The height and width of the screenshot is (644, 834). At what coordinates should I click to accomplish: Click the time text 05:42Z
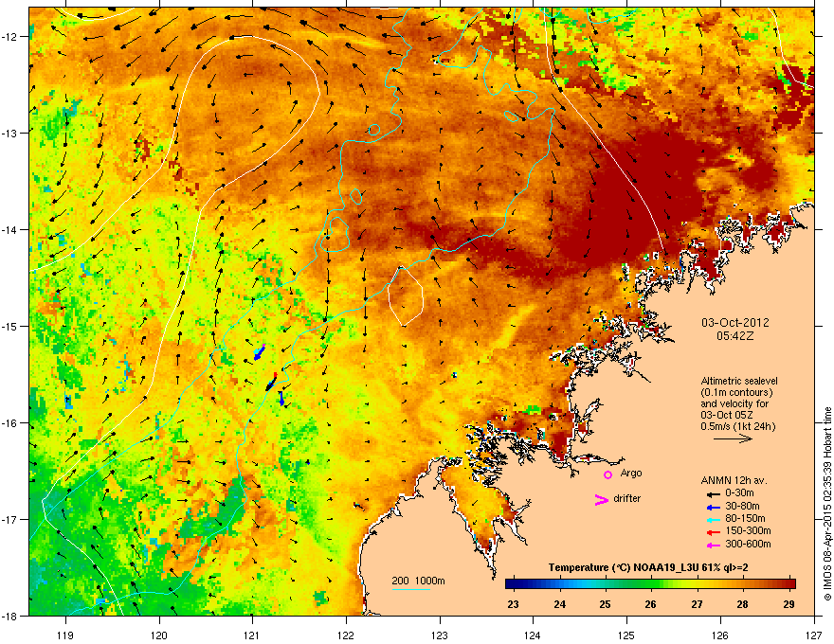pyautogui.click(x=735, y=336)
